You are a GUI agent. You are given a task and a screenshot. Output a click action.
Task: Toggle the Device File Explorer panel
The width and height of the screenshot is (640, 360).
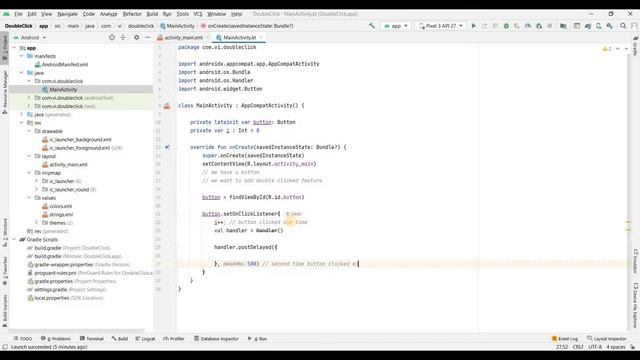(x=636, y=305)
